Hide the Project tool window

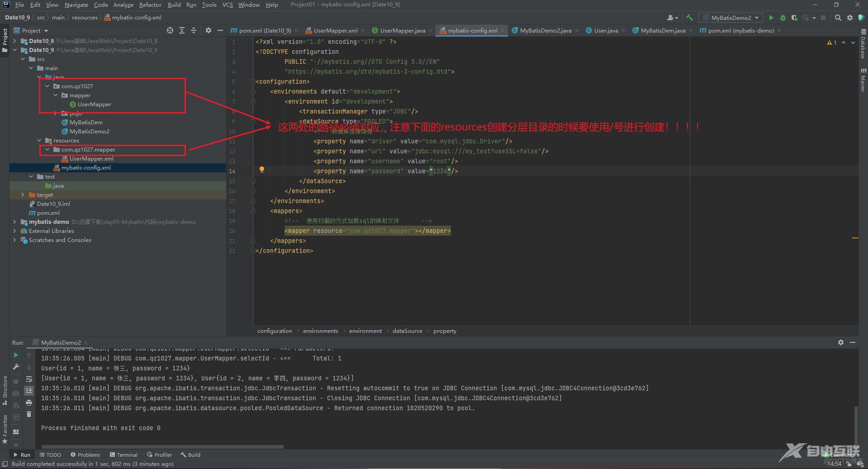(x=220, y=30)
